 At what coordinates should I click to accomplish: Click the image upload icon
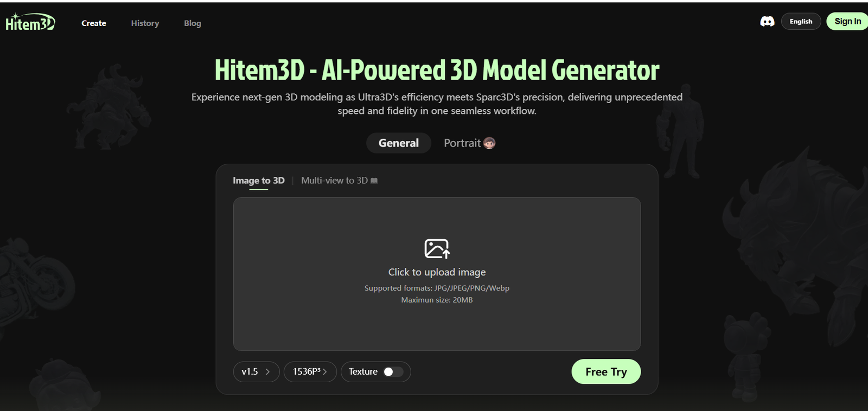437,248
